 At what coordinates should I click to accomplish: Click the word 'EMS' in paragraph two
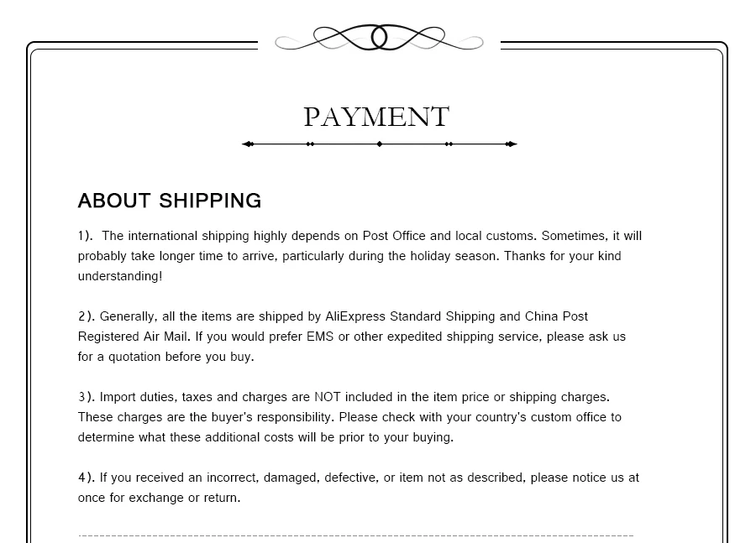point(320,337)
